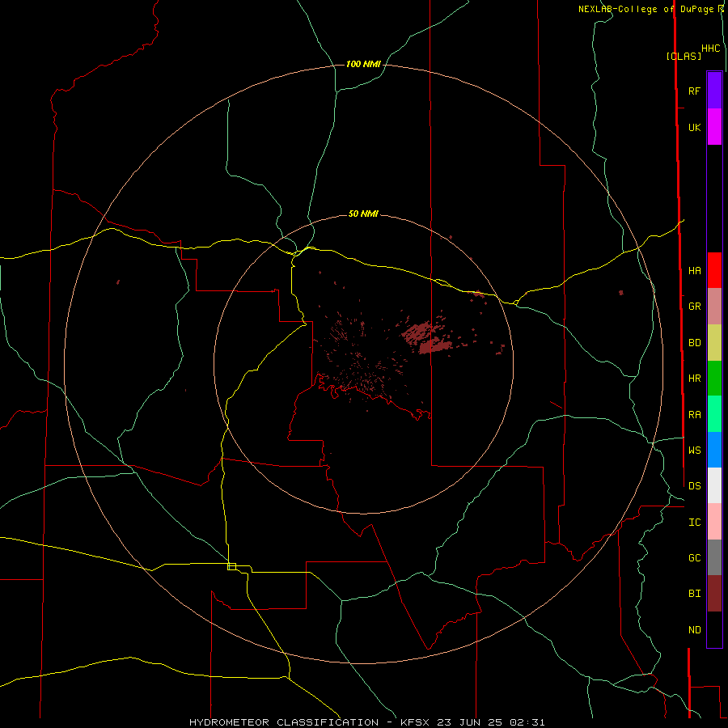This screenshot has width=728, height=728.
Task: Click the largest dark red radar echo cluster
Action: pyautogui.click(x=427, y=338)
